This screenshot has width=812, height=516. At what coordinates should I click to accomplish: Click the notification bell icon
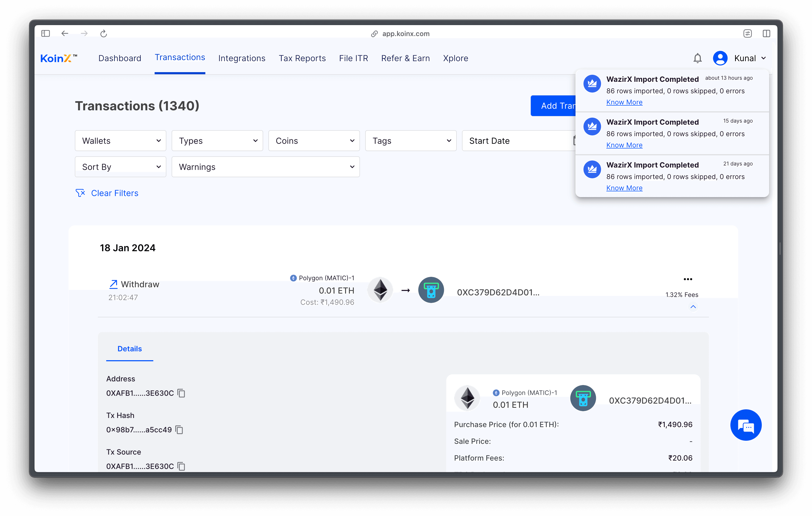click(697, 58)
